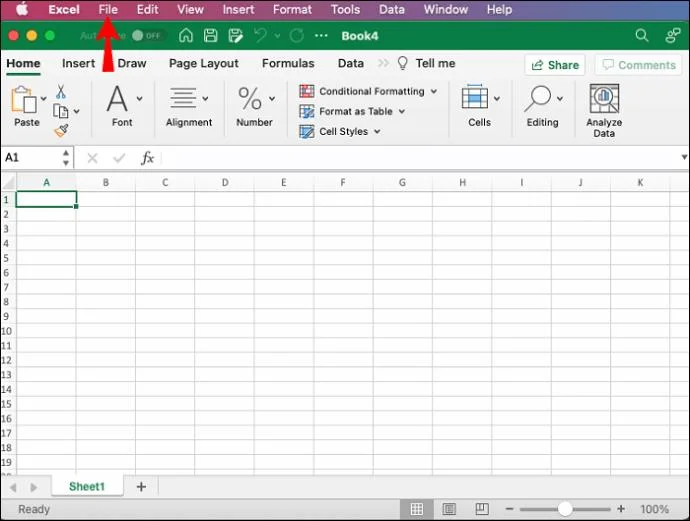
Task: Open the three-dots more commands menu
Action: pos(321,36)
